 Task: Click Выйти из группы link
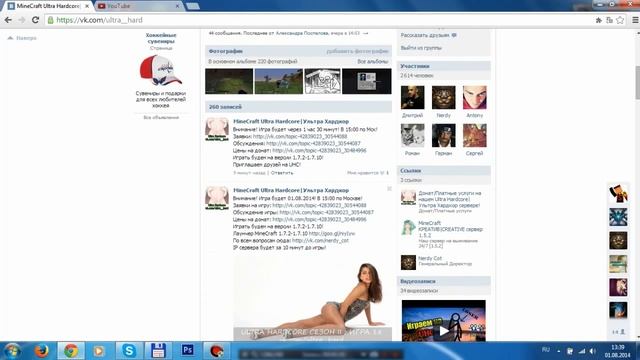click(x=421, y=48)
